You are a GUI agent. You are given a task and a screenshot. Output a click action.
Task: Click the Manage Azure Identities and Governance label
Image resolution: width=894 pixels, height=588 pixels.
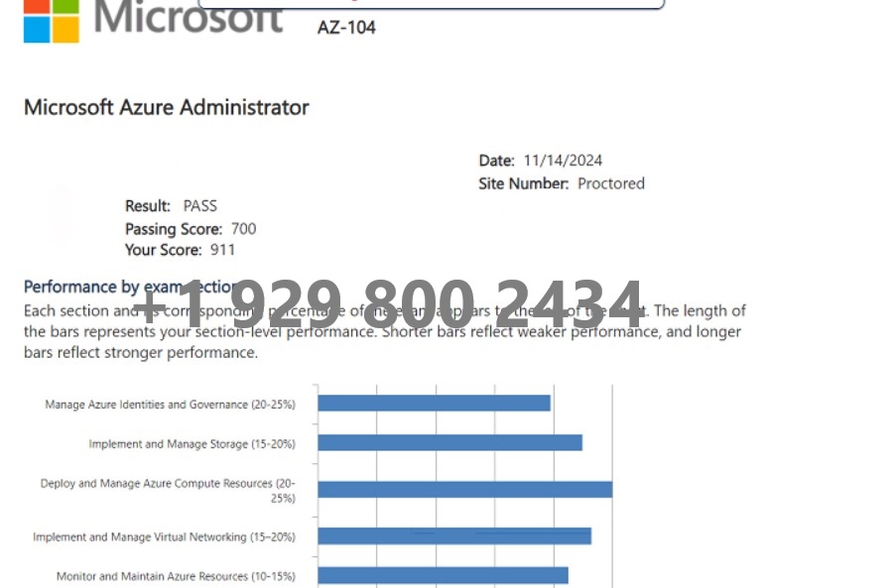pos(170,405)
